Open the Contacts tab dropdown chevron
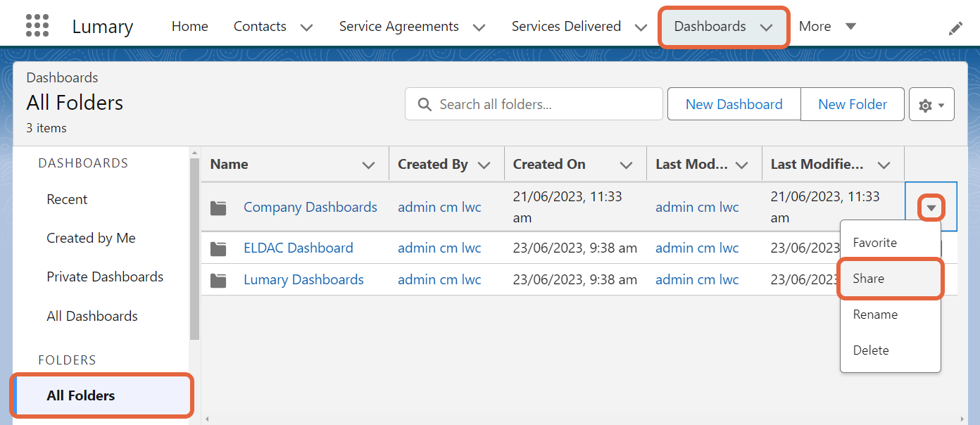The image size is (980, 425). [306, 27]
